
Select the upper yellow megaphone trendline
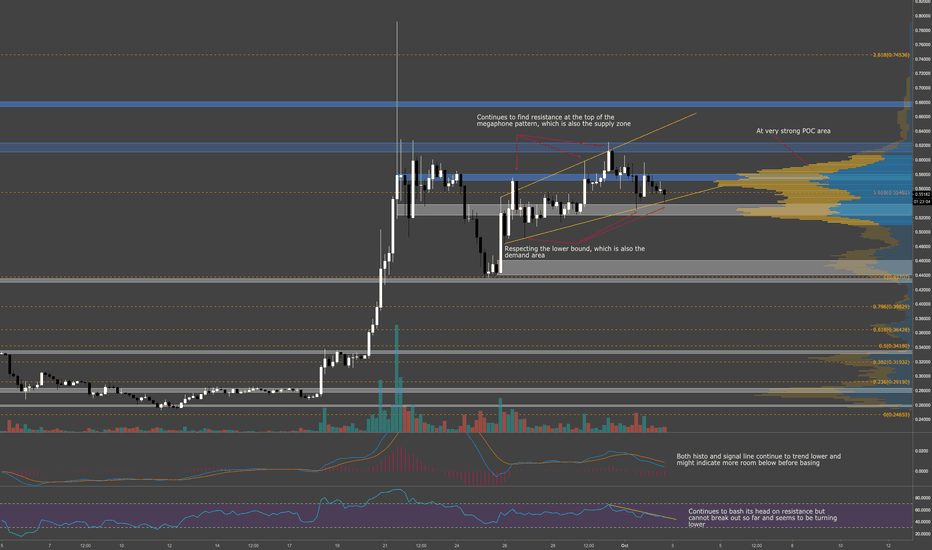(599, 155)
